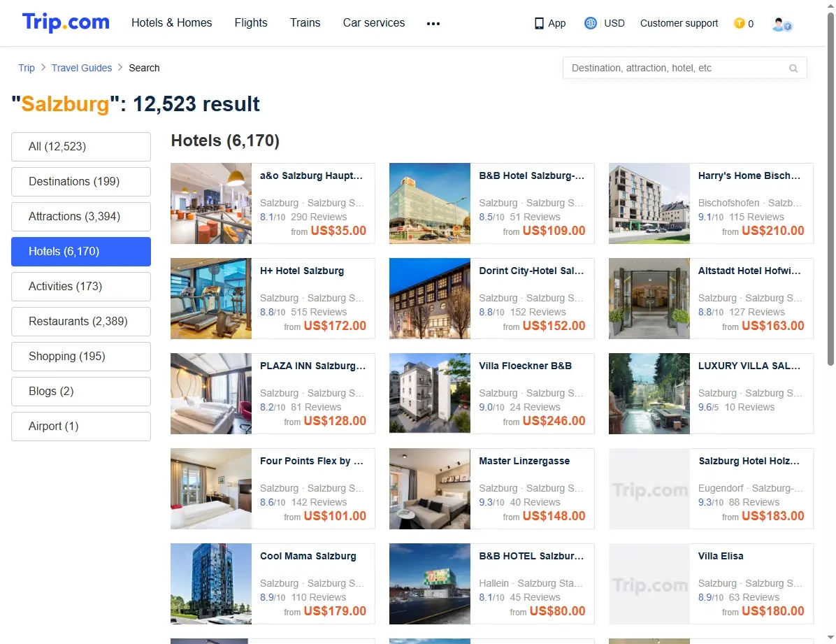The width and height of the screenshot is (836, 644).
Task: Open Villa Floeckner B&B photo
Action: (430, 393)
